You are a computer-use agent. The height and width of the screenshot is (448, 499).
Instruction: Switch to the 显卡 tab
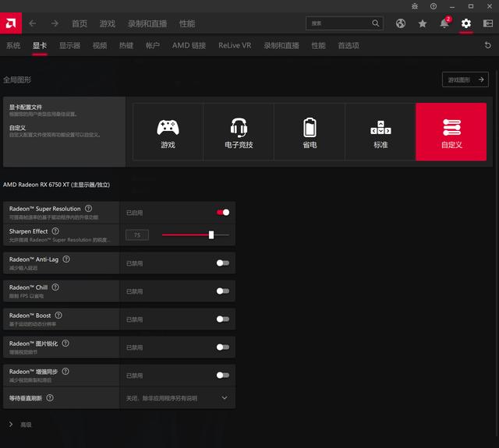click(40, 45)
